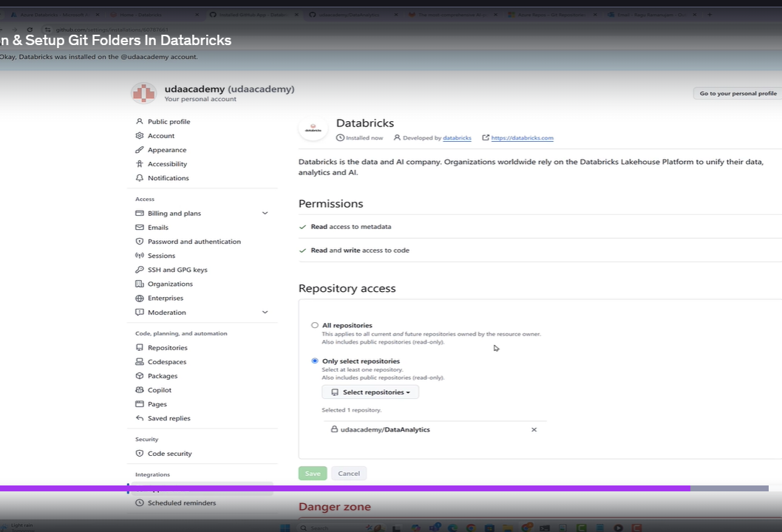Click the Permissions heading text
This screenshot has width=782, height=532.
[330, 204]
